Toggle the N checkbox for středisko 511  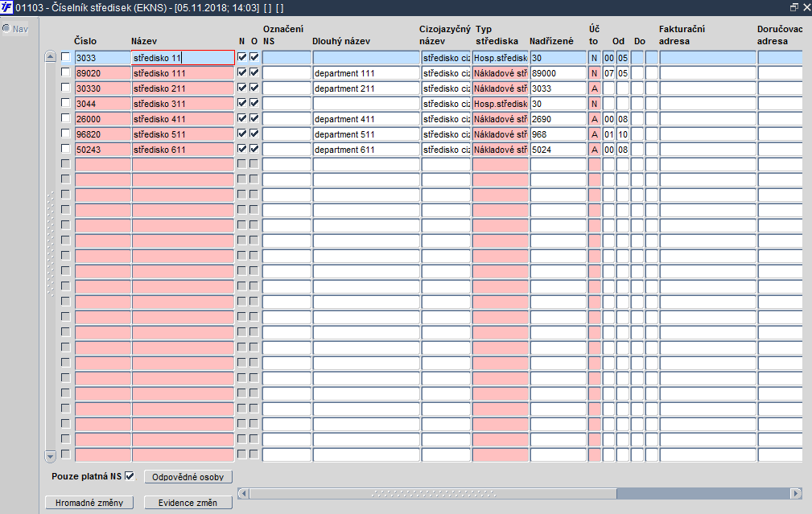pyautogui.click(x=242, y=134)
